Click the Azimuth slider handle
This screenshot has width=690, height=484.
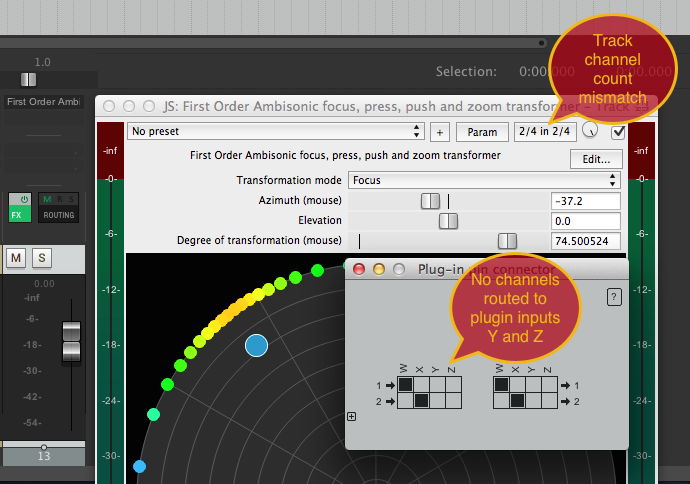tap(430, 201)
